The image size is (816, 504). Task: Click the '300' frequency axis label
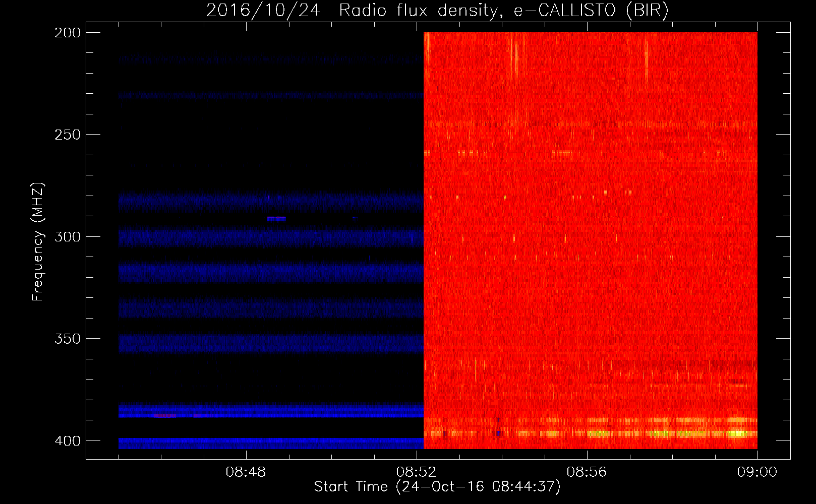pos(67,236)
